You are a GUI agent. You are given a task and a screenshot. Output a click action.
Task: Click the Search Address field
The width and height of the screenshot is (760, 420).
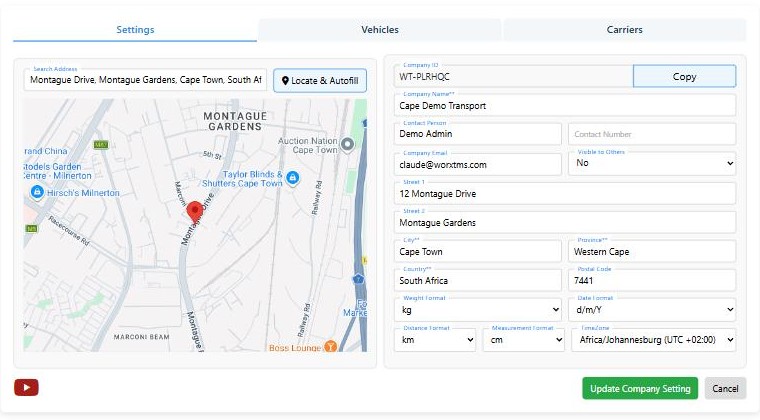click(x=145, y=79)
